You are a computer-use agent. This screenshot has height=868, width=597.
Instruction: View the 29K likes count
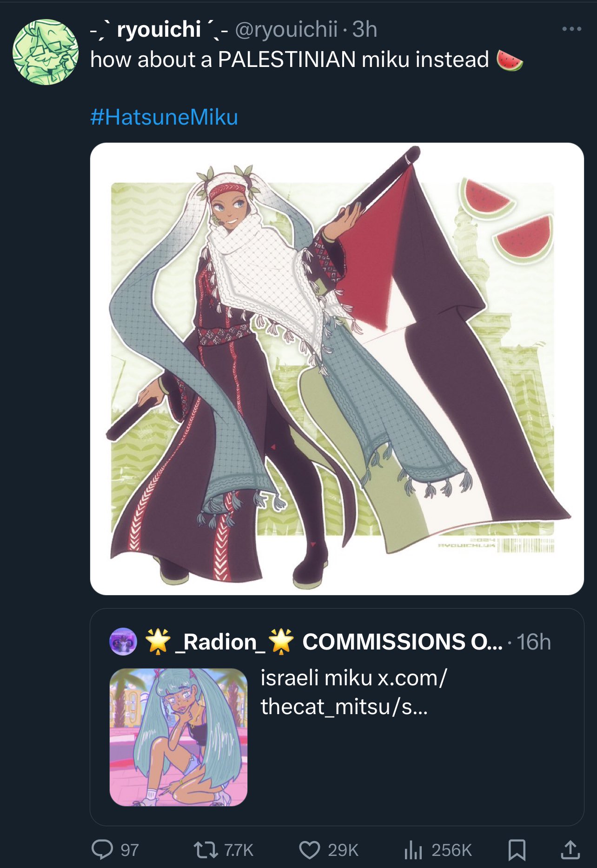343,850
